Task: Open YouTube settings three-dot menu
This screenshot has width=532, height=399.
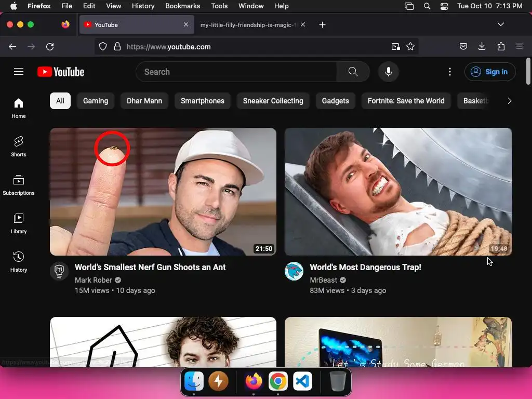Action: point(449,72)
